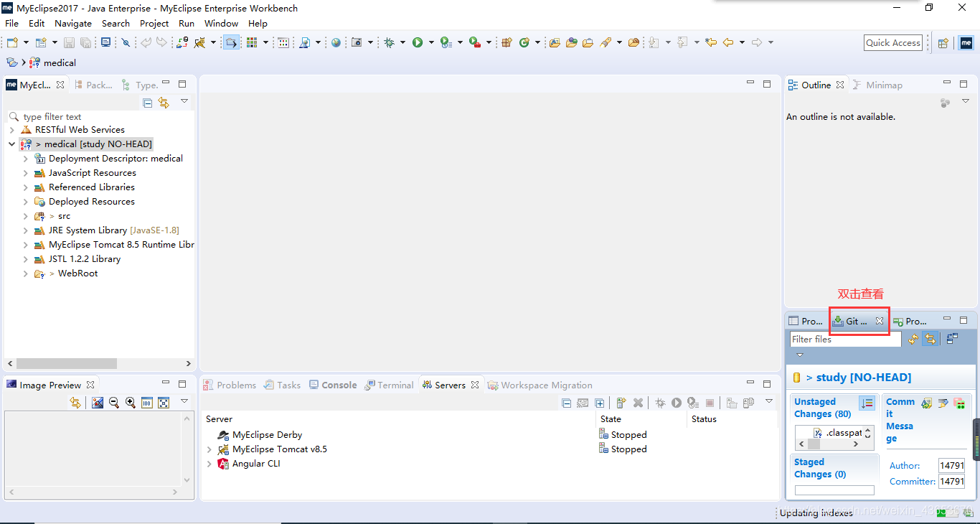Expand Angular CLI server row
The height and width of the screenshot is (524, 980).
tap(209, 464)
